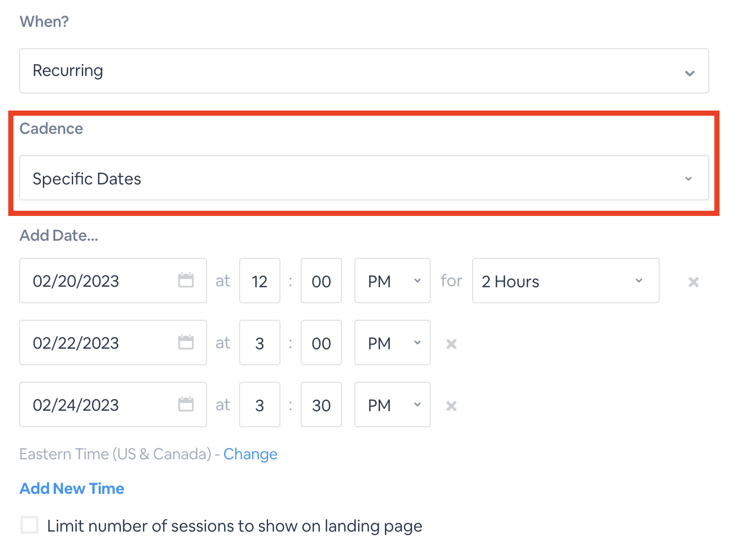The height and width of the screenshot is (560, 750).
Task: Remove the 02/24/2023 date row
Action: [x=451, y=406]
